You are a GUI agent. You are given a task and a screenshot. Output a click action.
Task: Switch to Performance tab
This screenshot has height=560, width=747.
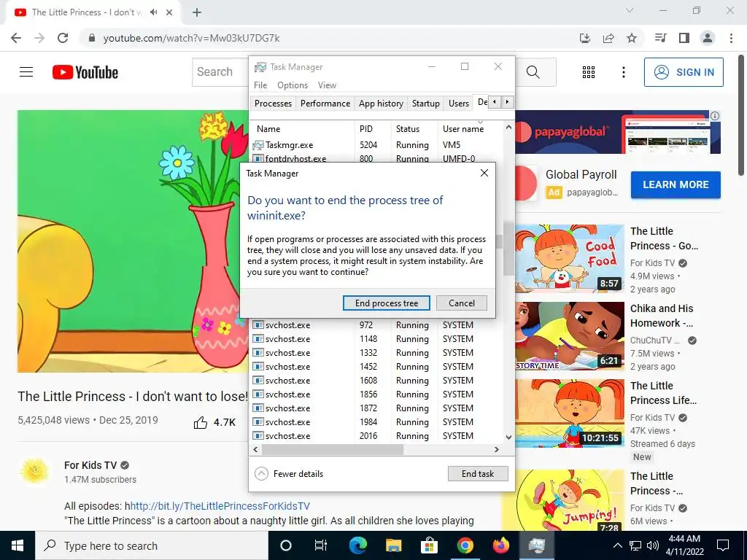pos(325,104)
